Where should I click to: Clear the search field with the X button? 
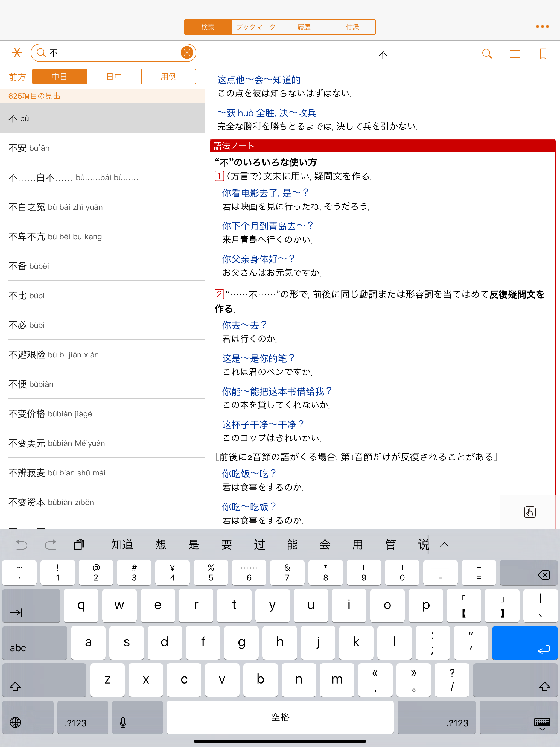point(187,53)
